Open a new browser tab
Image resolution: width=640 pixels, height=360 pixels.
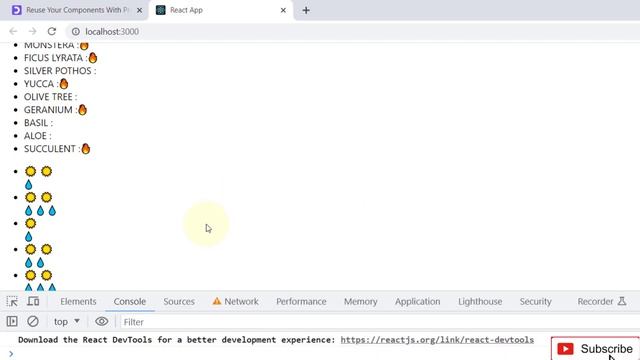tap(306, 10)
